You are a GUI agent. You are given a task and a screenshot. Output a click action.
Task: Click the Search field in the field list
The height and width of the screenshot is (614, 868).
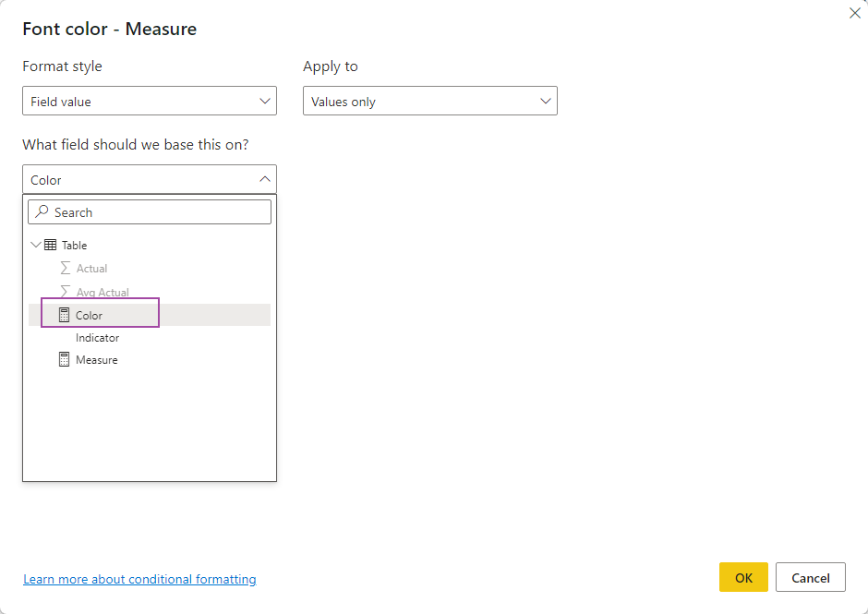[x=150, y=212]
